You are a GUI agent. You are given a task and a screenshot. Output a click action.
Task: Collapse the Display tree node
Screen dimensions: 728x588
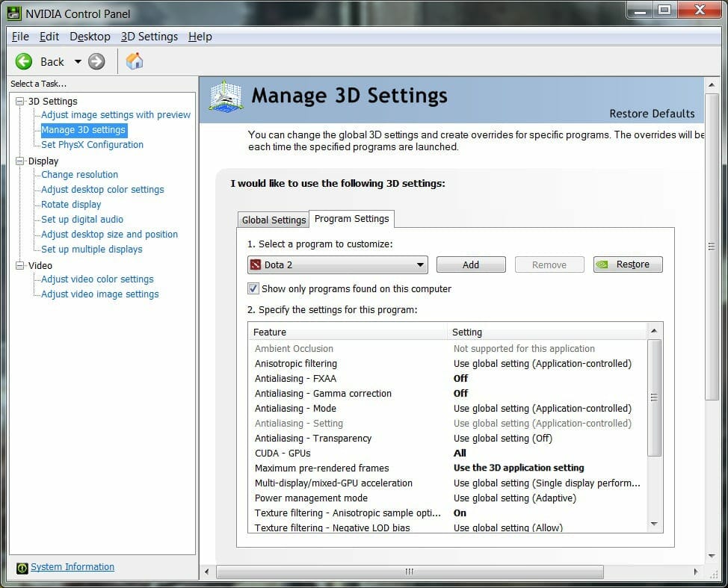19,161
